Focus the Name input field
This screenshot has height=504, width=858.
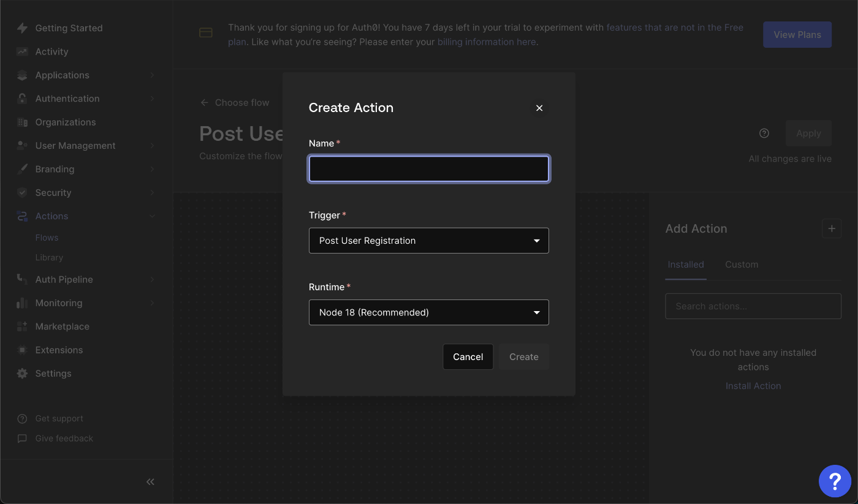(x=429, y=169)
